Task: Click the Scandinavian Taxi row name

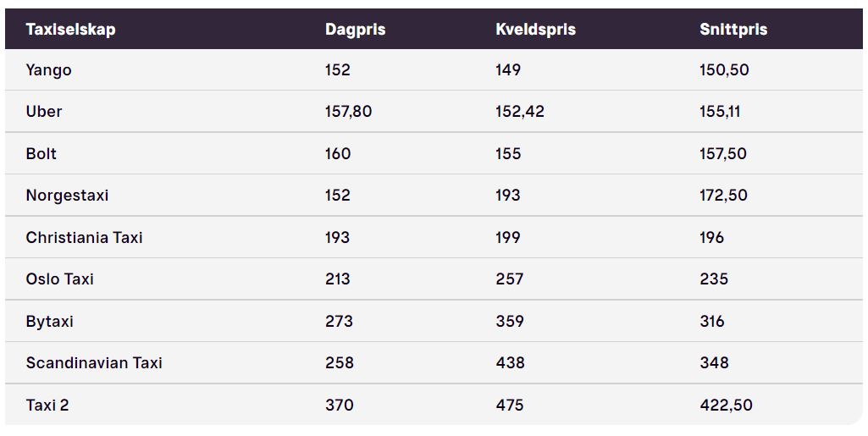Action: 94,363
